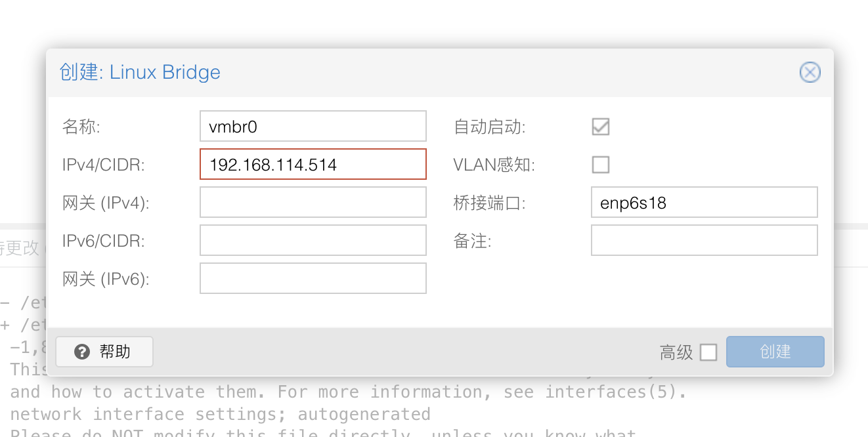Focus the 名称 field containing vmbr0

313,126
